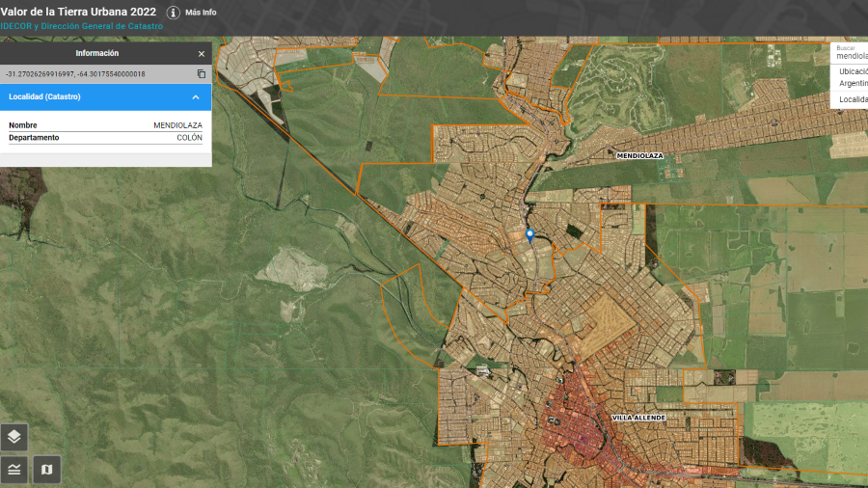Open the Más Info link
The height and width of the screenshot is (488, 868).
pos(201,13)
